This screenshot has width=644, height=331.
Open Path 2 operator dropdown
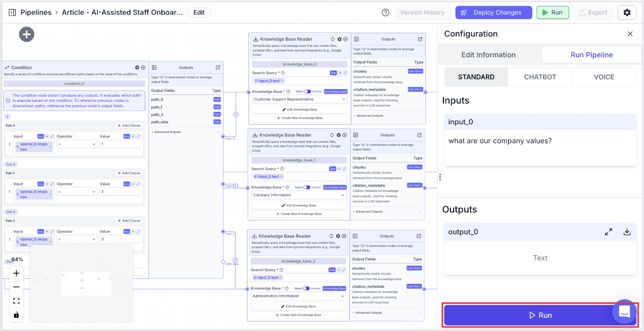pos(77,239)
